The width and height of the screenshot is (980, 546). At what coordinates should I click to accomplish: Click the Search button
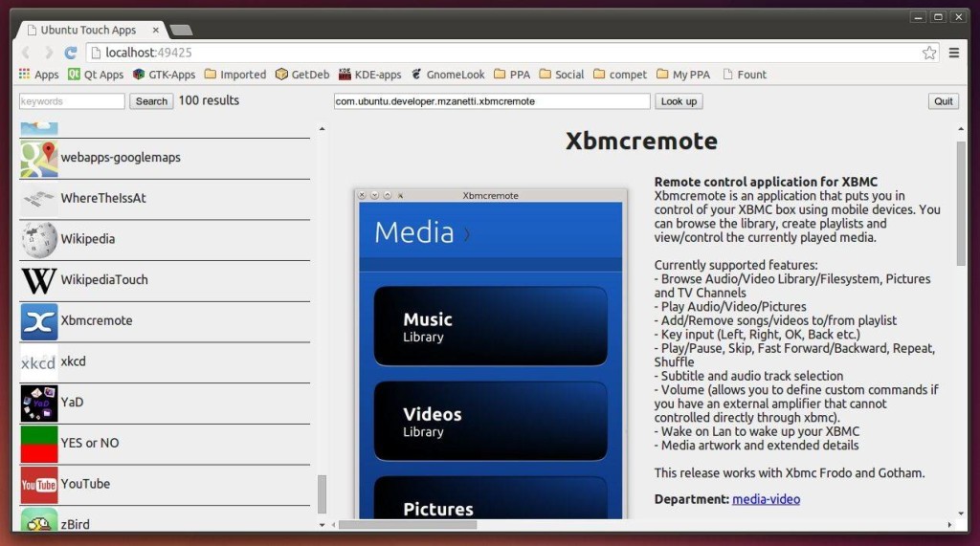tap(151, 101)
